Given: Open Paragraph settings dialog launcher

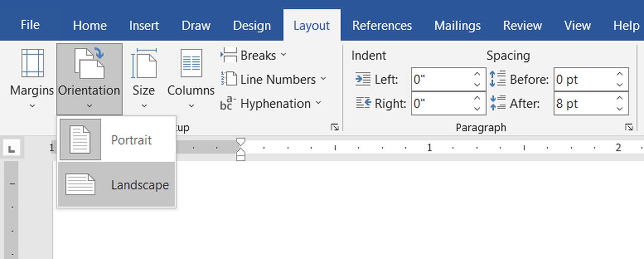Looking at the screenshot, I should pos(629,127).
